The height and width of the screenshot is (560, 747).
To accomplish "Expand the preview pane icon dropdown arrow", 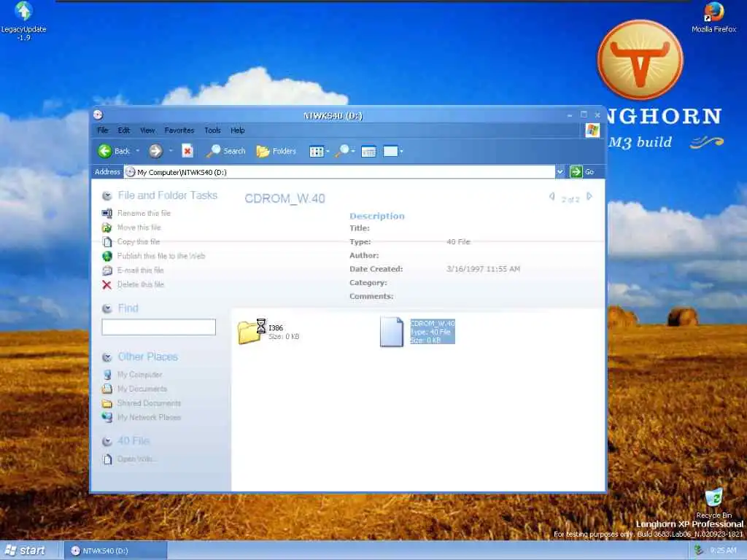I will point(401,151).
